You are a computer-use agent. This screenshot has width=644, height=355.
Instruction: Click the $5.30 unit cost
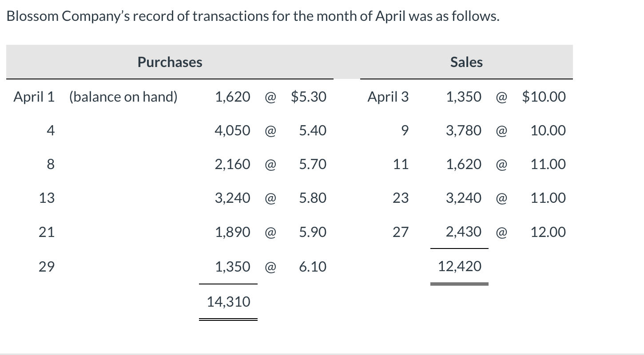pos(308,97)
